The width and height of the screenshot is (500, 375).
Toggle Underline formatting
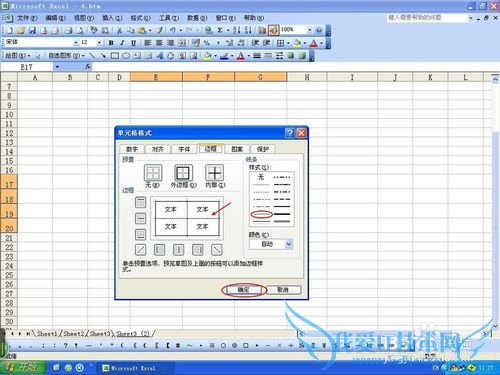pos(134,43)
